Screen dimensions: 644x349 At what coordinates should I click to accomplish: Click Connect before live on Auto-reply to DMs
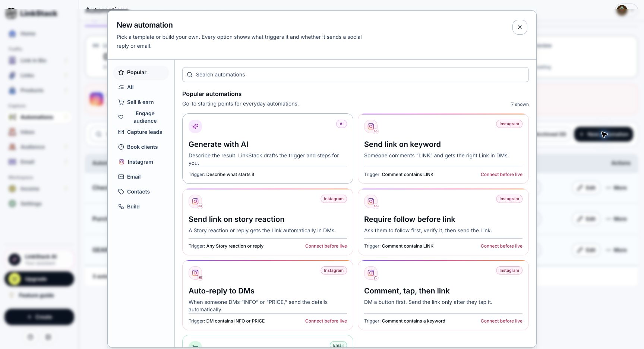tap(326, 321)
